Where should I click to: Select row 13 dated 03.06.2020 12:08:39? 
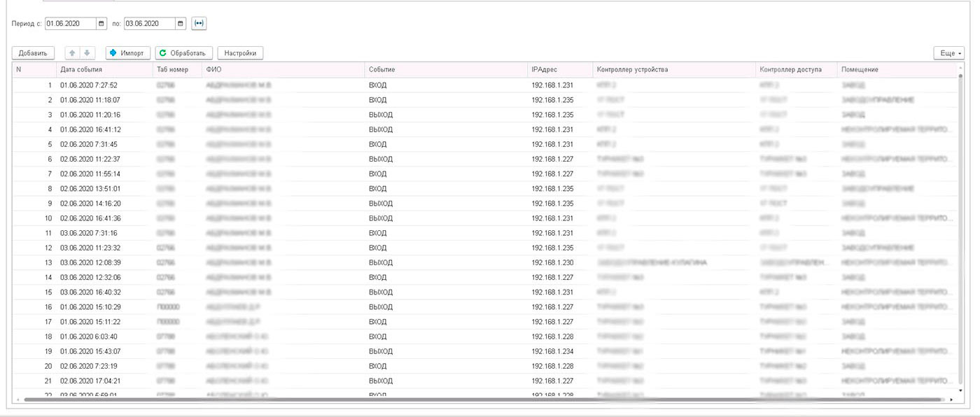pyautogui.click(x=90, y=262)
